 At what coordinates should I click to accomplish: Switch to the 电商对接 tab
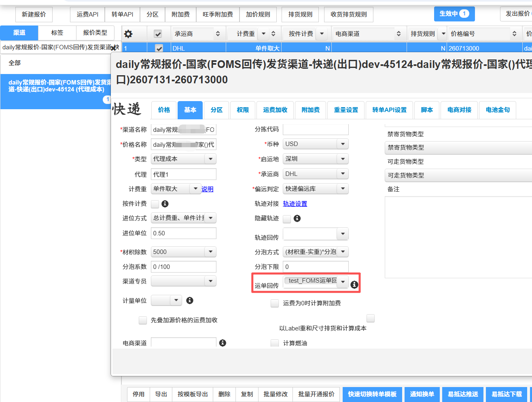pyautogui.click(x=459, y=110)
